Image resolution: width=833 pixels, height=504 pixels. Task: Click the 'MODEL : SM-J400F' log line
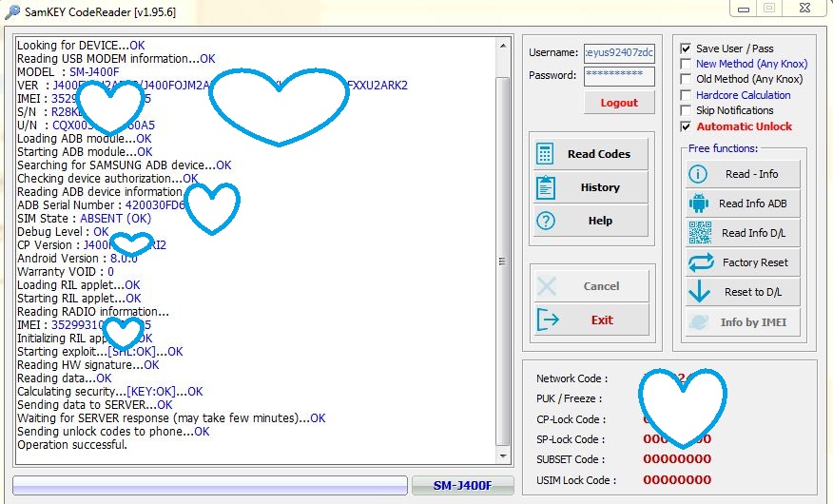point(68,71)
